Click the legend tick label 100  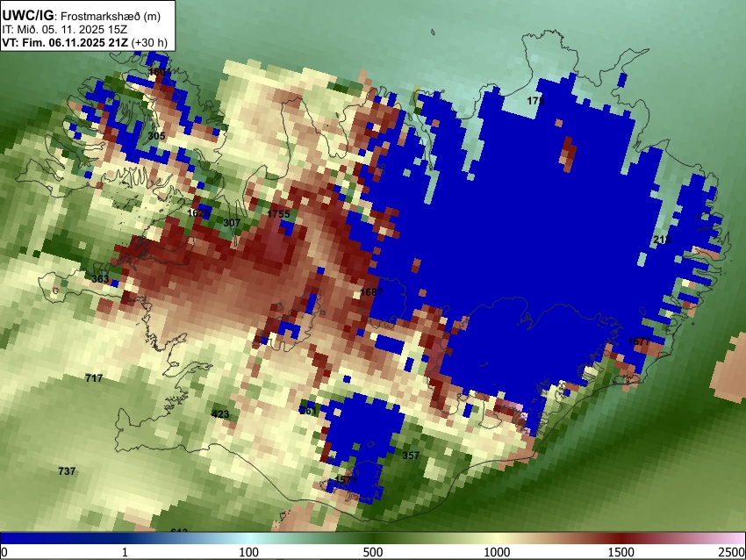[x=249, y=552]
